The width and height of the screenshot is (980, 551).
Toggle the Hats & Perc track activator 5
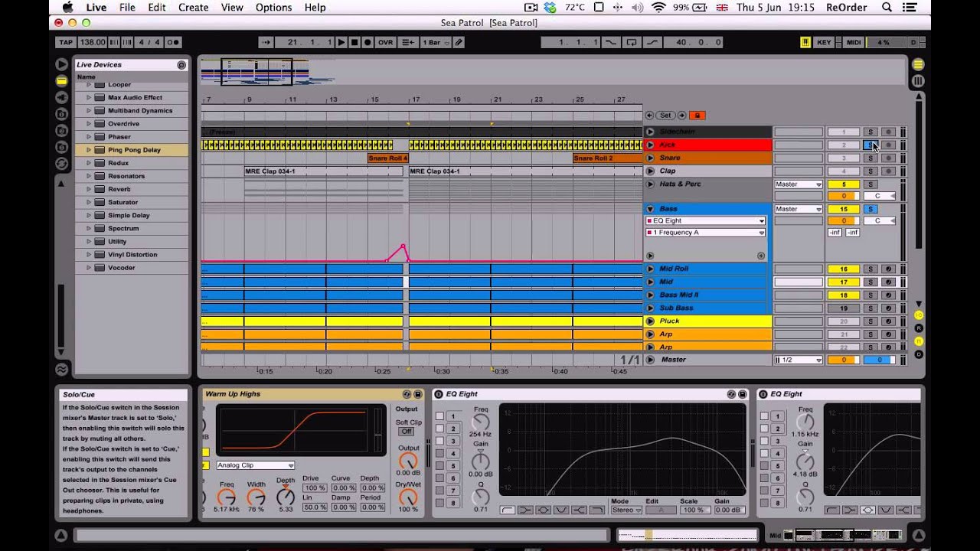(844, 184)
